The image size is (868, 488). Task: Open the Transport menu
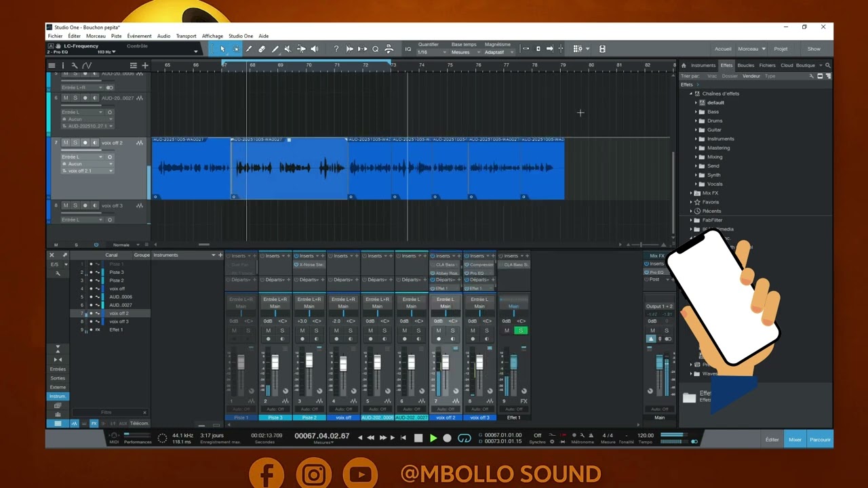click(x=186, y=36)
